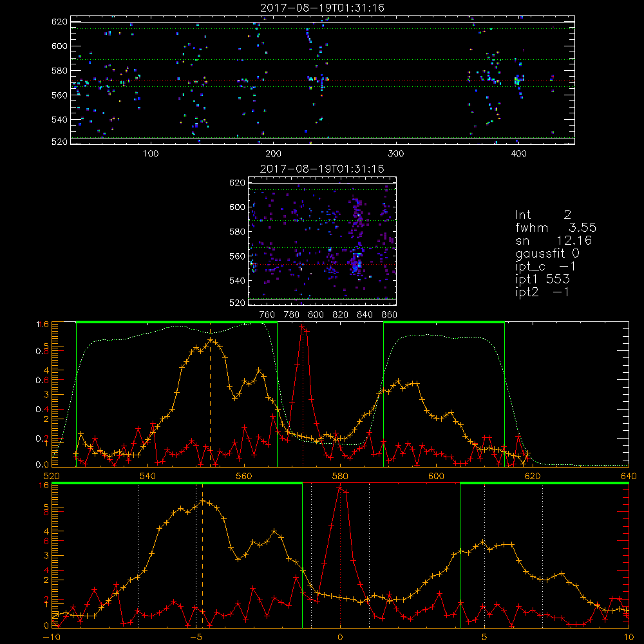Click x-axis label 860 on small middle plot

pyautogui.click(x=390, y=315)
